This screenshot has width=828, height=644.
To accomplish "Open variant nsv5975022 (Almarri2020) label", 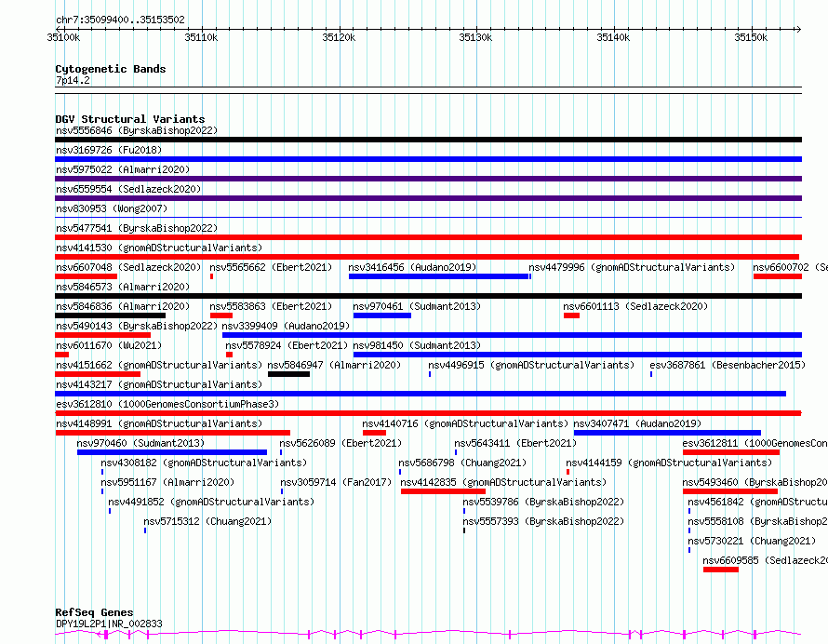I will (123, 169).
